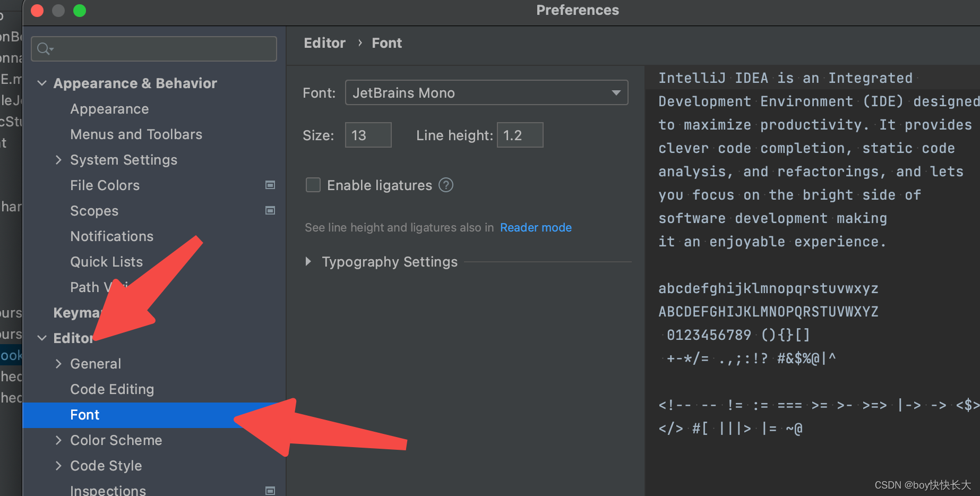
Task: Collapse the Editor section
Action: click(42, 338)
